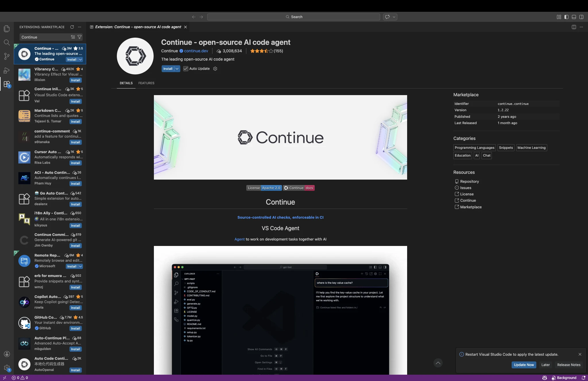This screenshot has height=381, width=588.
Task: Select the Programming Languages category tag
Action: [475, 148]
